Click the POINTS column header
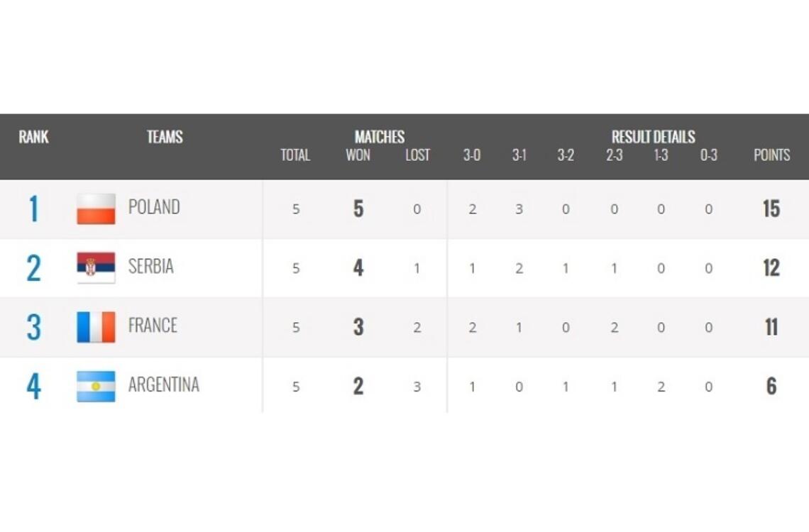The height and width of the screenshot is (532, 809). [771, 155]
